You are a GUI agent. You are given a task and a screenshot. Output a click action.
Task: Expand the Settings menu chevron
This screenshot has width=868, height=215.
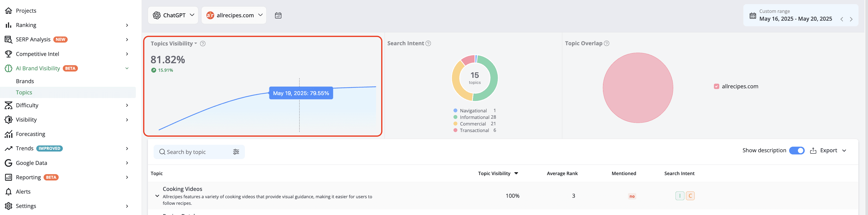click(x=127, y=206)
